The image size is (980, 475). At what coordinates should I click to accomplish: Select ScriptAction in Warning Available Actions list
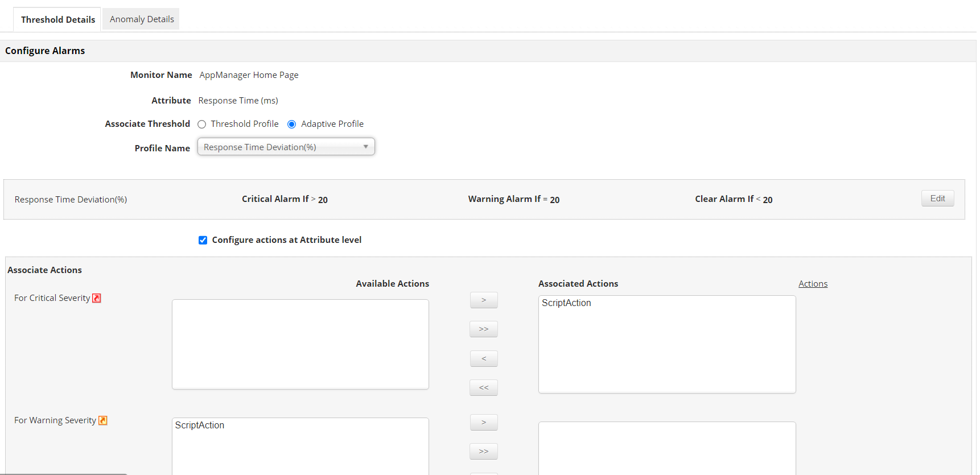point(200,426)
